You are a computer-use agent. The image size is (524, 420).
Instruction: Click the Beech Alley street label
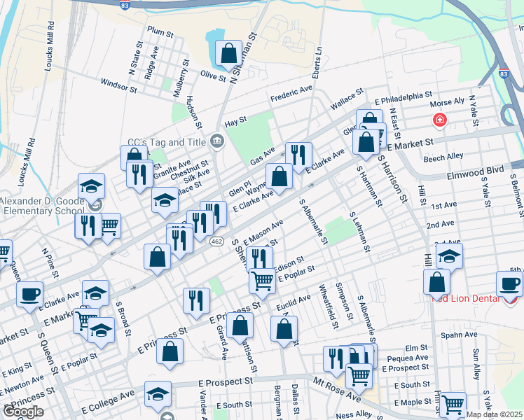tap(443, 157)
